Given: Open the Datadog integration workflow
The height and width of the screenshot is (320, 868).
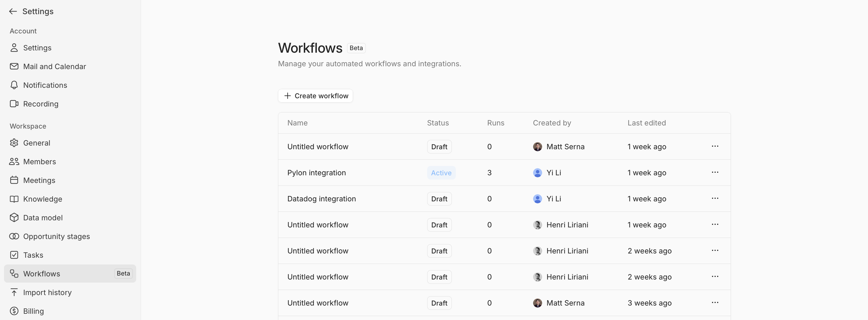Looking at the screenshot, I should click(321, 199).
